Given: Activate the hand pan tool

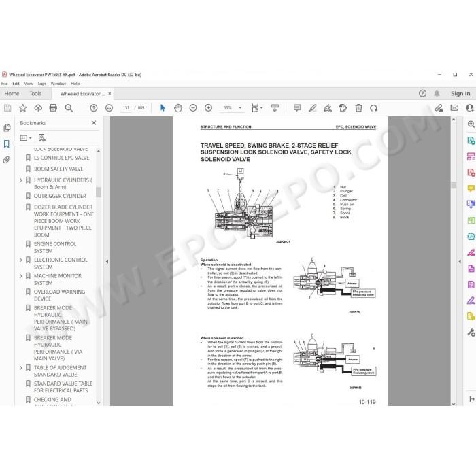Looking at the screenshot, I should (x=178, y=107).
